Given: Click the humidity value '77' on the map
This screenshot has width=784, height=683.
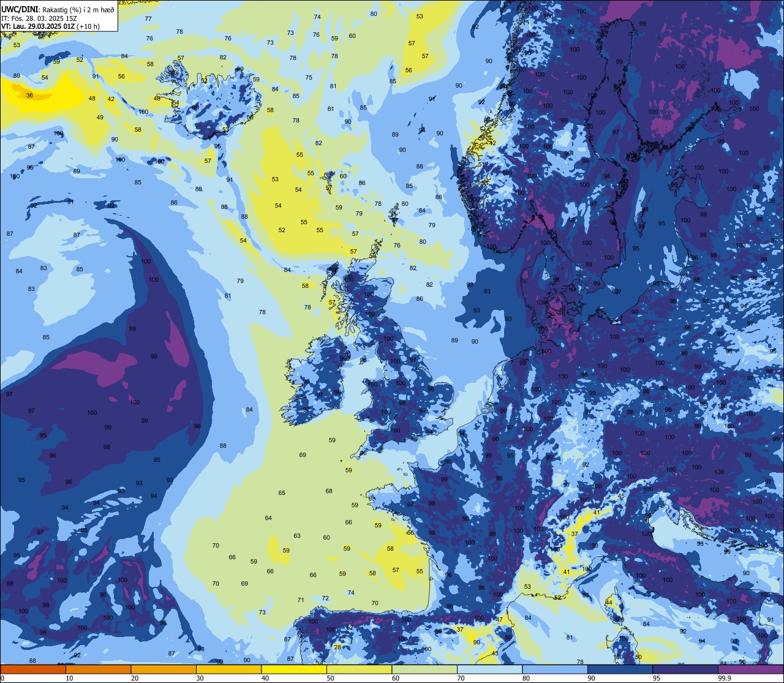Looking at the screenshot, I should tap(148, 19).
